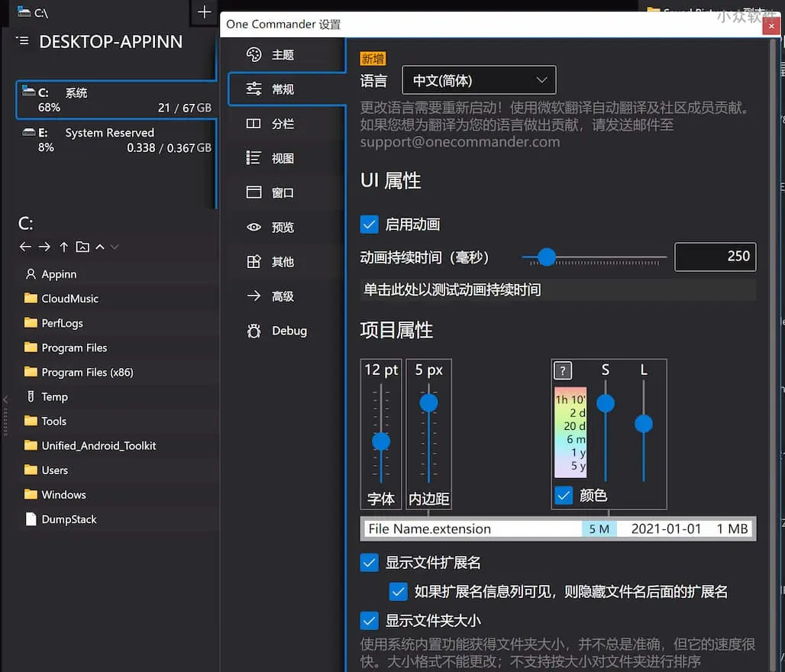Open the Tools folder
Viewport: 785px width, 672px height.
(x=118, y=421)
